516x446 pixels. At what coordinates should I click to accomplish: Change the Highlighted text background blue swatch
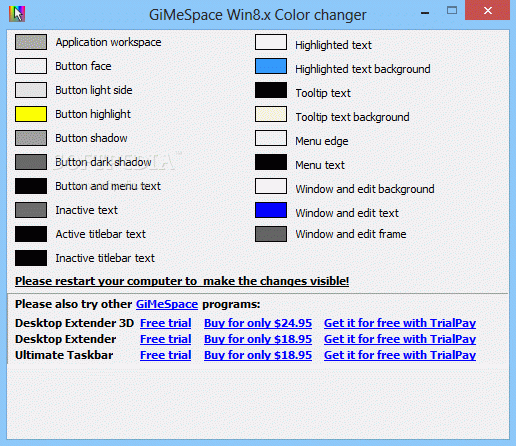271,66
